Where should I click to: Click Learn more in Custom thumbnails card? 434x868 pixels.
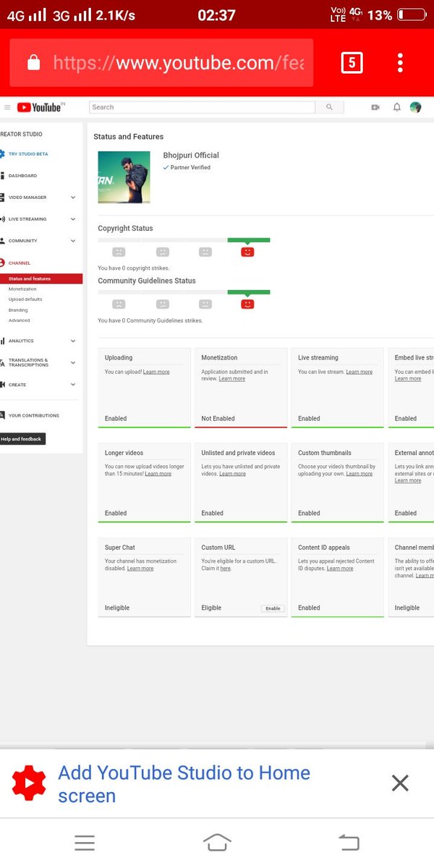click(359, 474)
